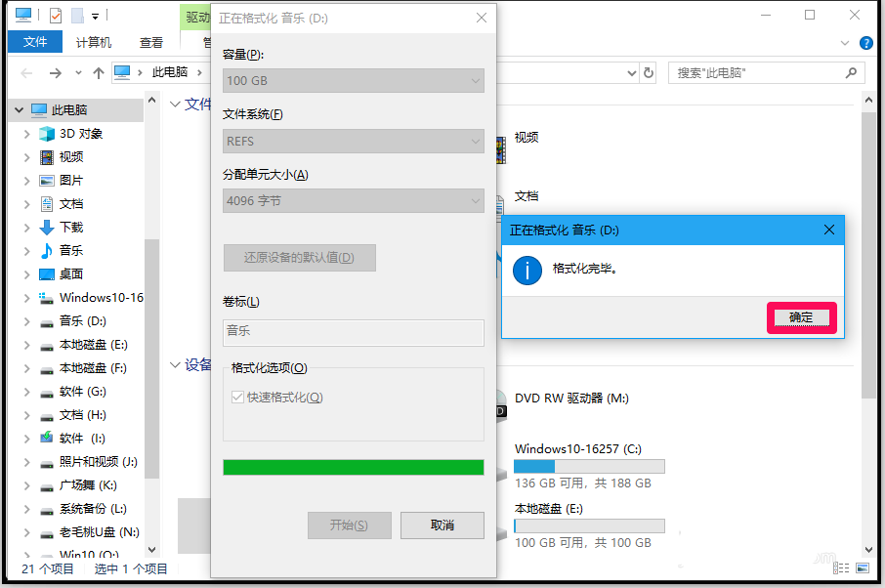This screenshot has width=885, height=588.
Task: Click the 音乐 note icon in the tree
Action: [x=46, y=251]
